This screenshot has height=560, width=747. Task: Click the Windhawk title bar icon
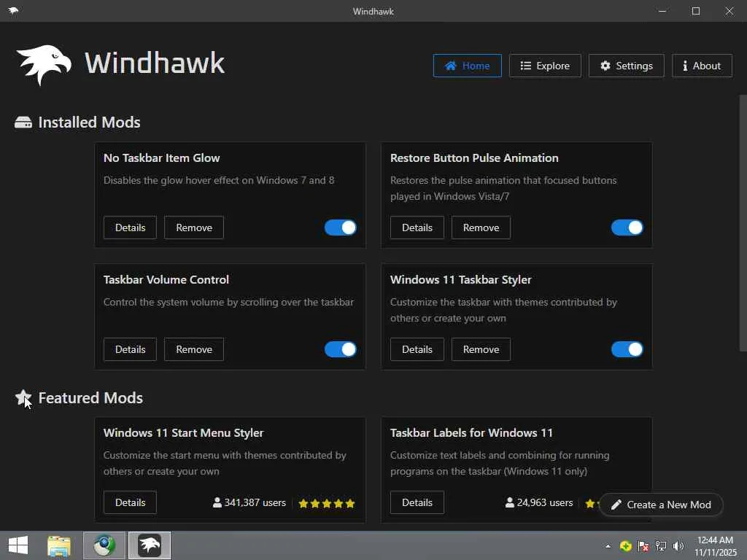[x=13, y=10]
